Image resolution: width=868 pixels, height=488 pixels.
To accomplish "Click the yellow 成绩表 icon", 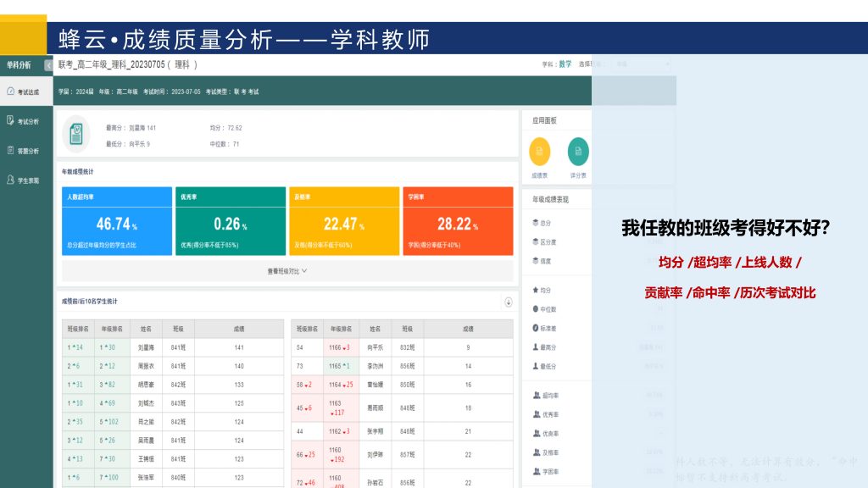I will click(539, 152).
